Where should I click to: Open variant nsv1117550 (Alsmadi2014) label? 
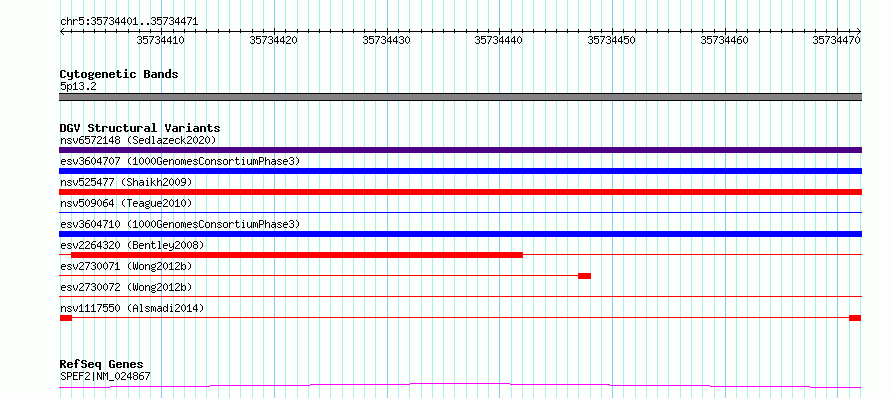click(x=132, y=308)
